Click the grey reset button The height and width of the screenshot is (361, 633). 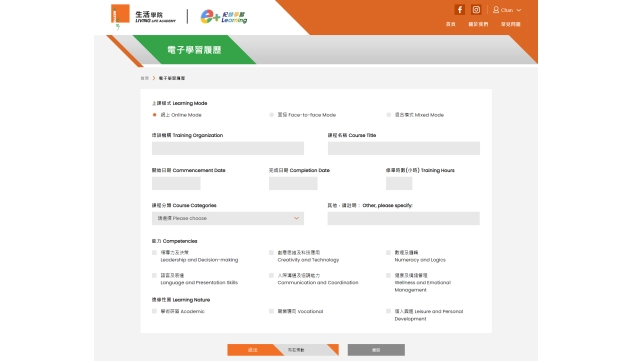tap(376, 350)
